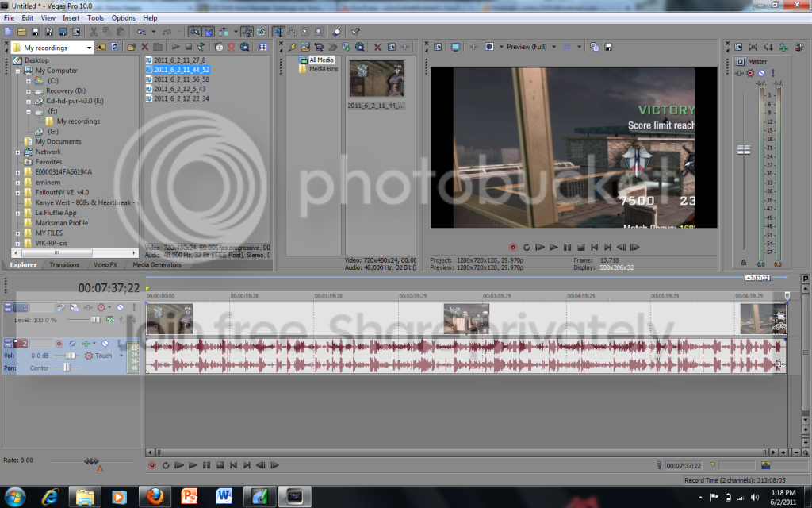812x508 pixels.
Task: Undo the last action
Action: [x=141, y=32]
